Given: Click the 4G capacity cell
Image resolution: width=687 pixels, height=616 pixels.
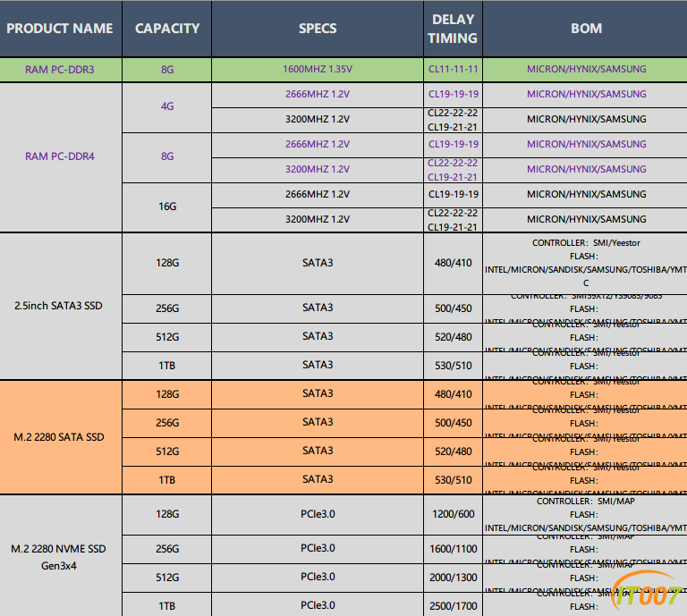Looking at the screenshot, I should click(x=167, y=106).
